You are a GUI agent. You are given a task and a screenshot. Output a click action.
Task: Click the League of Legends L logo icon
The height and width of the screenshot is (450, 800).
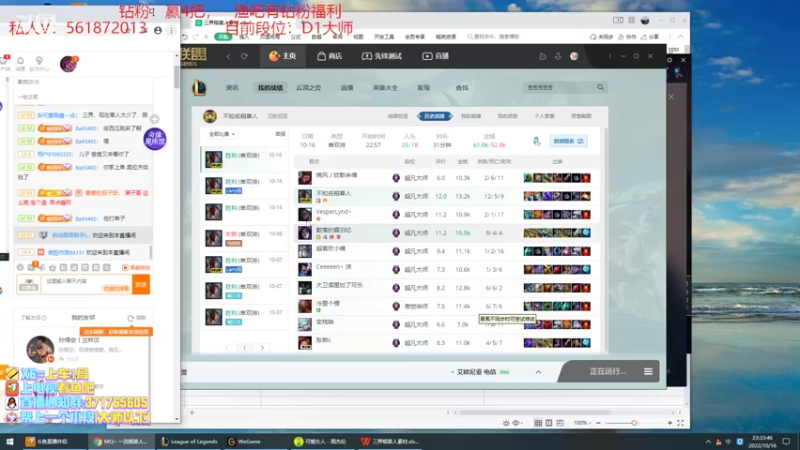(x=199, y=88)
